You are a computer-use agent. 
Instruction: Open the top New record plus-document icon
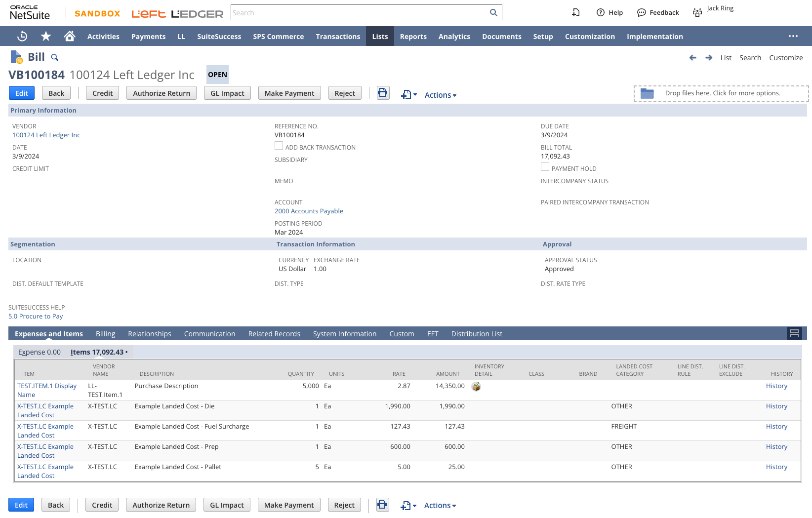click(x=409, y=94)
